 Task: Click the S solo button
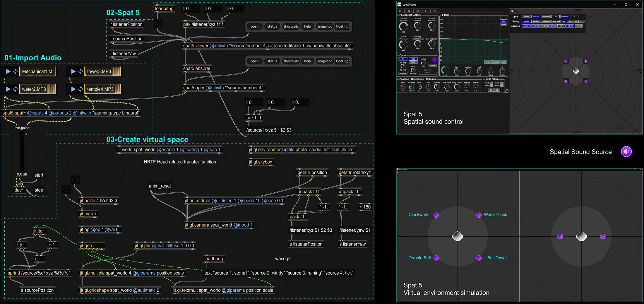497,90
